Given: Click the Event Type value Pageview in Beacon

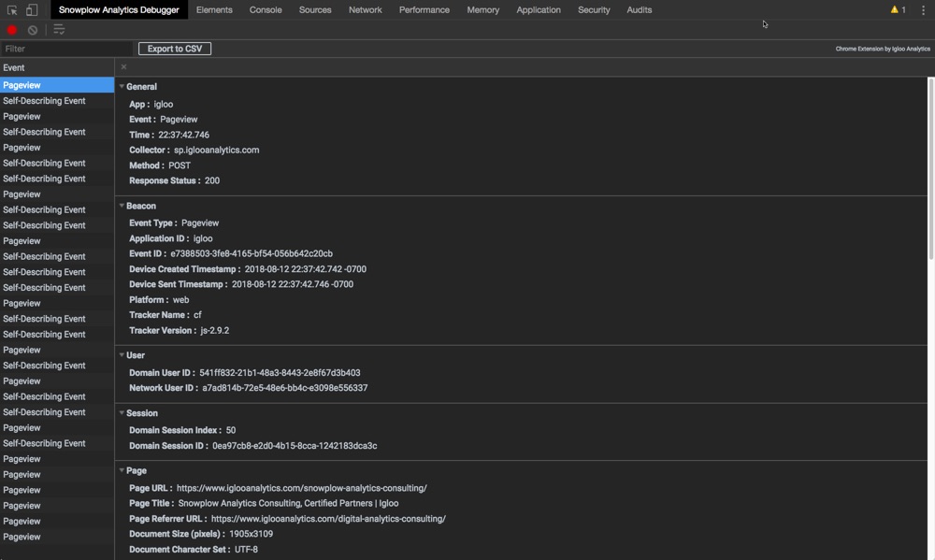Looking at the screenshot, I should click(200, 223).
